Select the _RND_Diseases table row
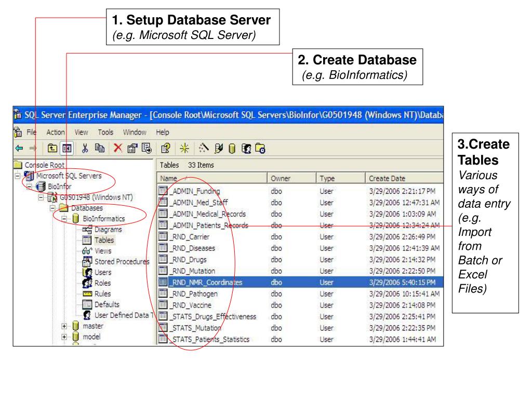The image size is (532, 399). coord(300,248)
